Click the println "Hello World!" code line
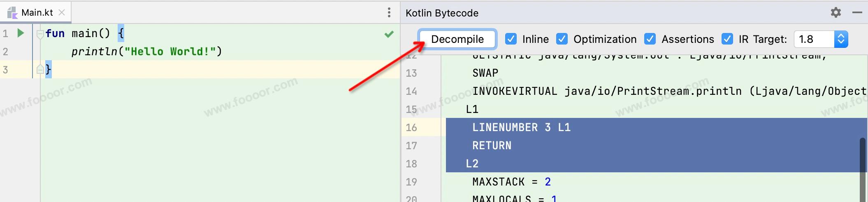The image size is (868, 202). coord(146,52)
